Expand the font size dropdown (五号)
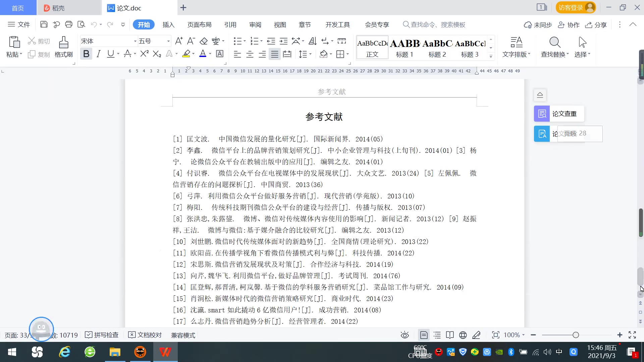 [x=168, y=41]
